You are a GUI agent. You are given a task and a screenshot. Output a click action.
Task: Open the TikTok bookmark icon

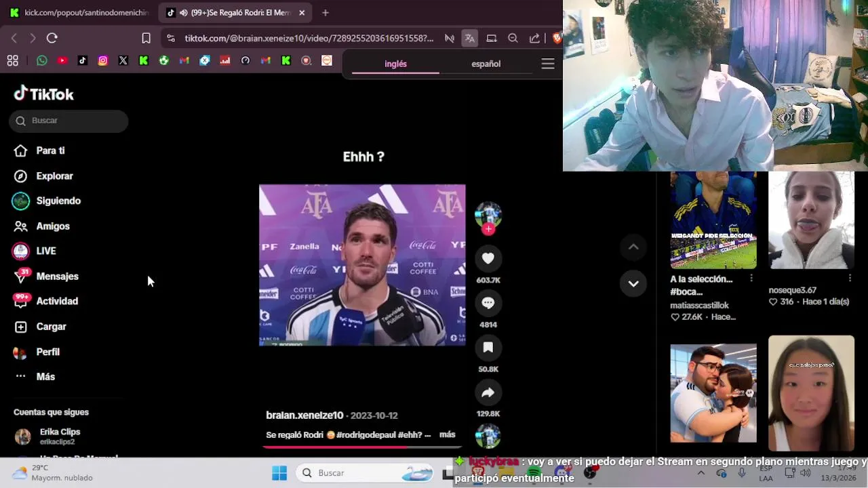point(83,60)
